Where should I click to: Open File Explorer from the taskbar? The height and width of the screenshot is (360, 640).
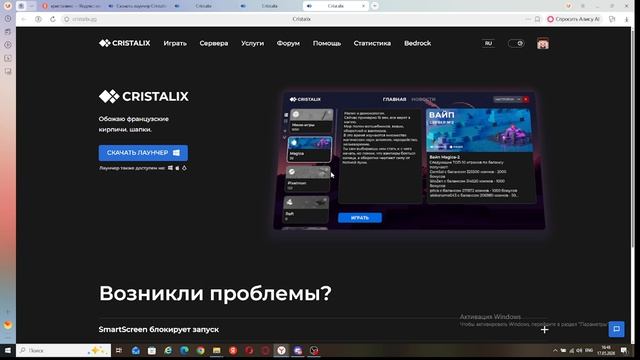pyautogui.click(x=217, y=350)
